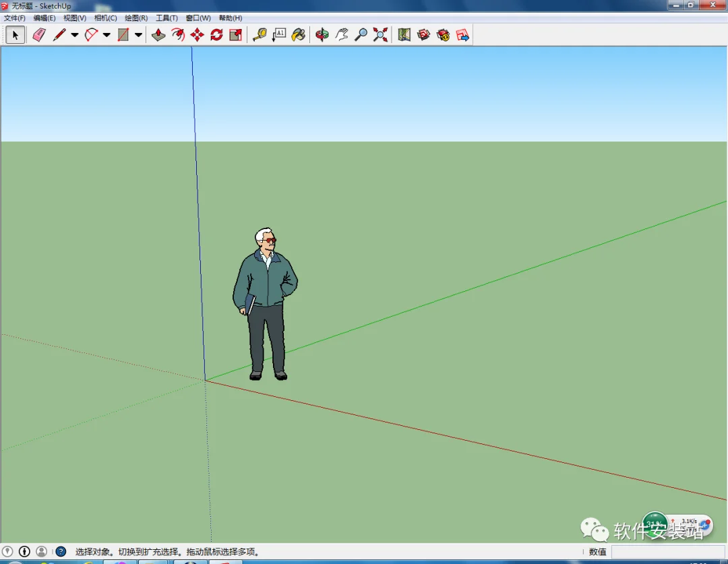Image resolution: width=728 pixels, height=564 pixels.
Task: Open the Instructor help question icon
Action: pos(61,551)
